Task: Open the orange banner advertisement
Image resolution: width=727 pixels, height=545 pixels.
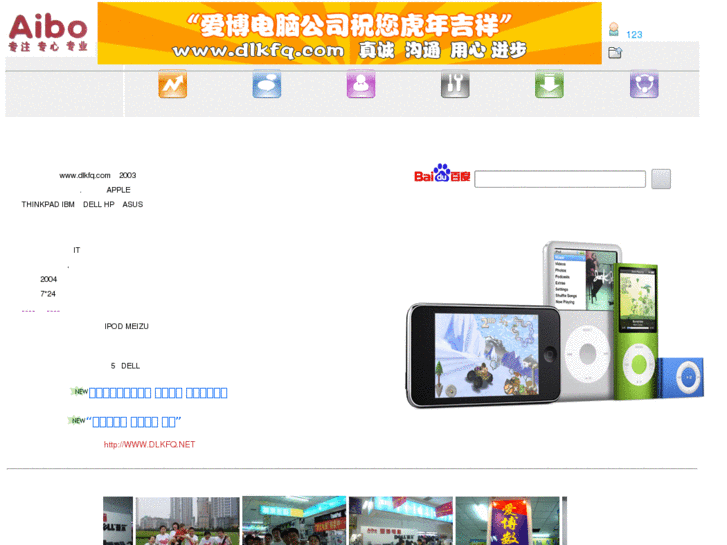Action: [x=350, y=33]
